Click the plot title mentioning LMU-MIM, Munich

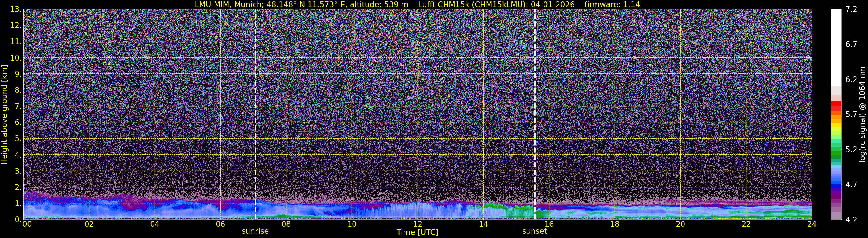pos(417,4)
